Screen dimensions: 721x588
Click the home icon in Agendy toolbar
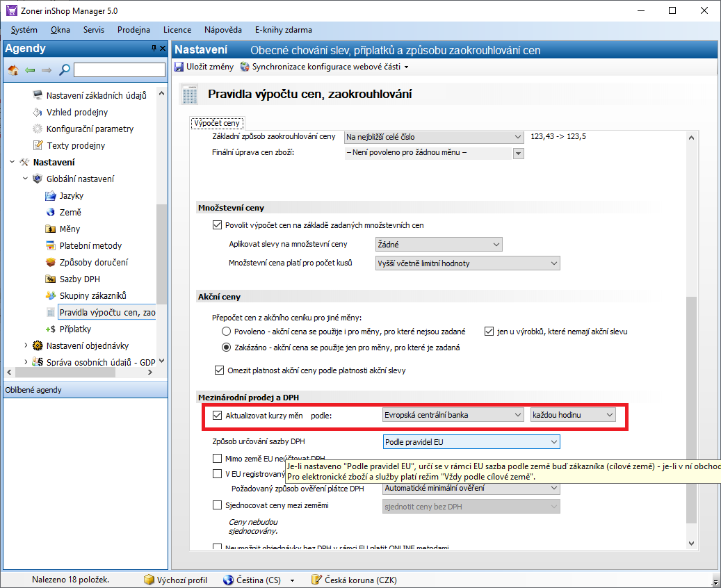coord(13,70)
